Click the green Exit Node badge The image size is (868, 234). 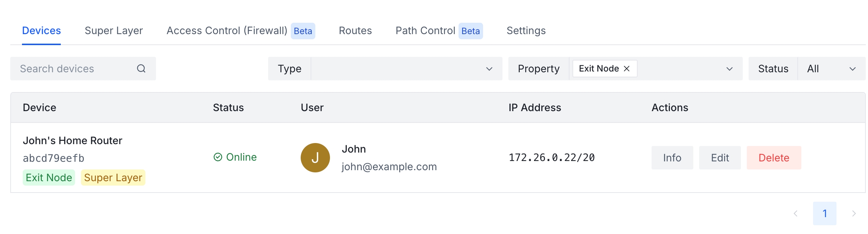click(x=49, y=178)
